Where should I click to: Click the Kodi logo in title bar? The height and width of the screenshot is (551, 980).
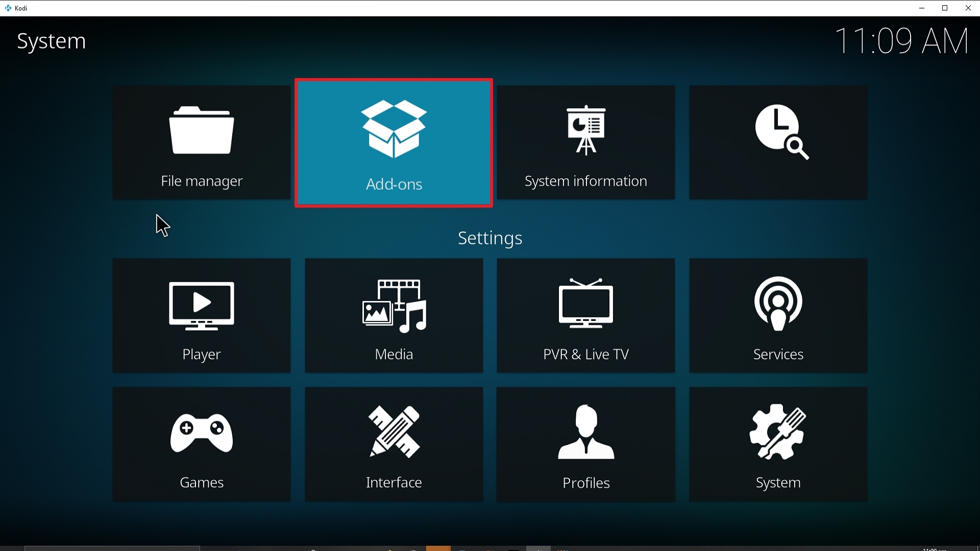pos(8,8)
